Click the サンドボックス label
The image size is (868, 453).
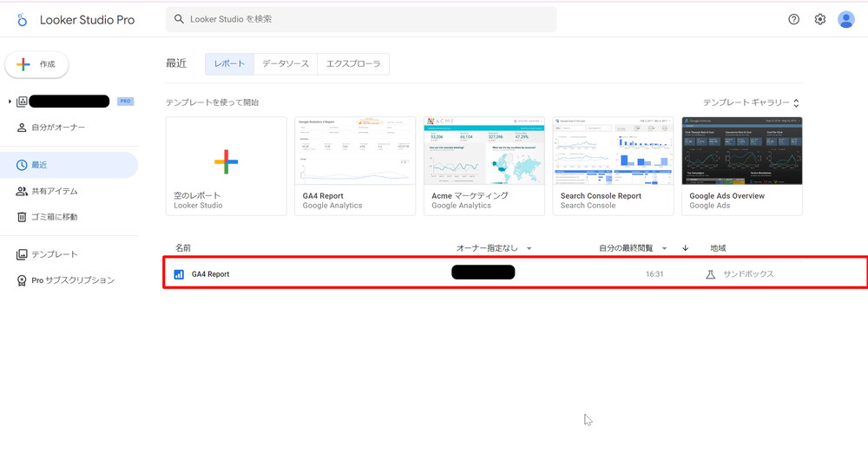click(748, 274)
